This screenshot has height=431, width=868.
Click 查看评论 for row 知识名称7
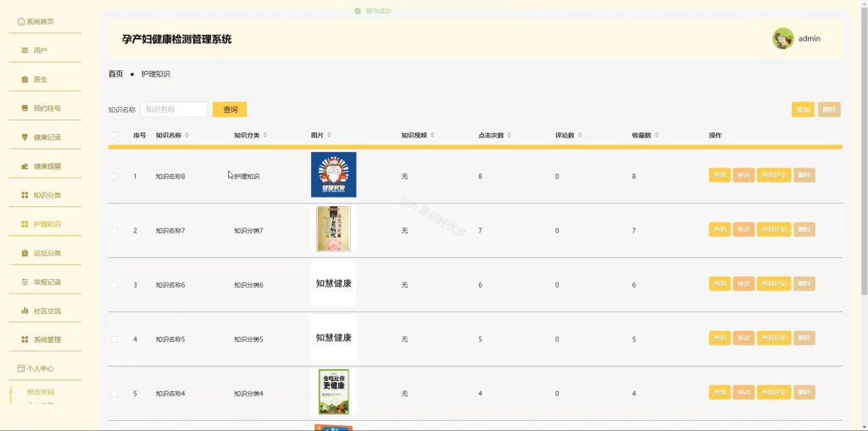coord(774,229)
